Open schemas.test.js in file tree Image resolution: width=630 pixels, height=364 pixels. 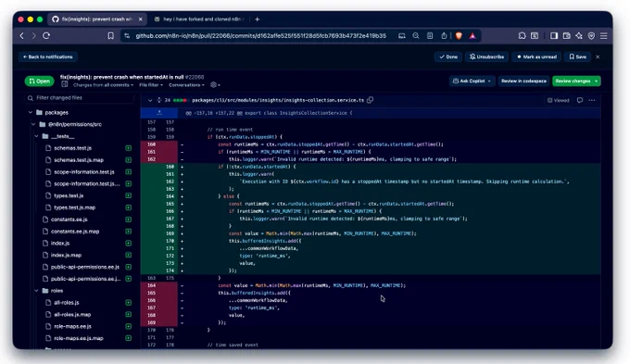pyautogui.click(x=72, y=148)
